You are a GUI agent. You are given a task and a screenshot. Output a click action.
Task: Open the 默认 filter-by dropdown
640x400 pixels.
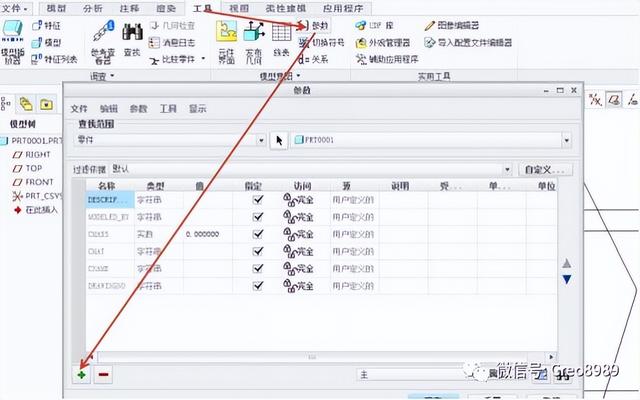311,169
